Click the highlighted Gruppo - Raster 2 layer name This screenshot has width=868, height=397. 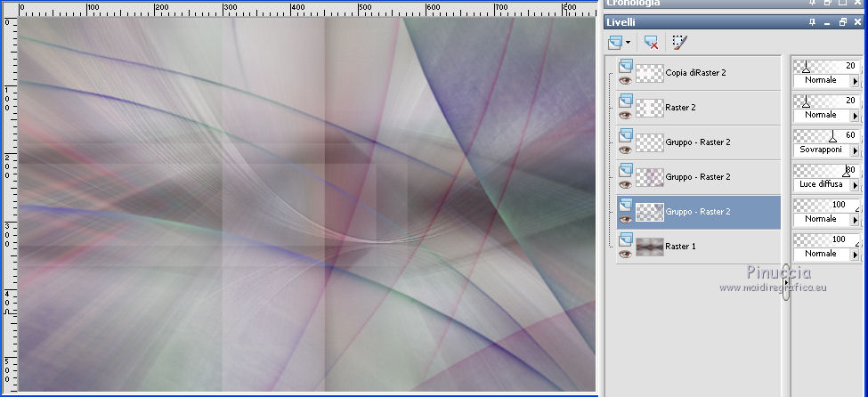point(697,212)
